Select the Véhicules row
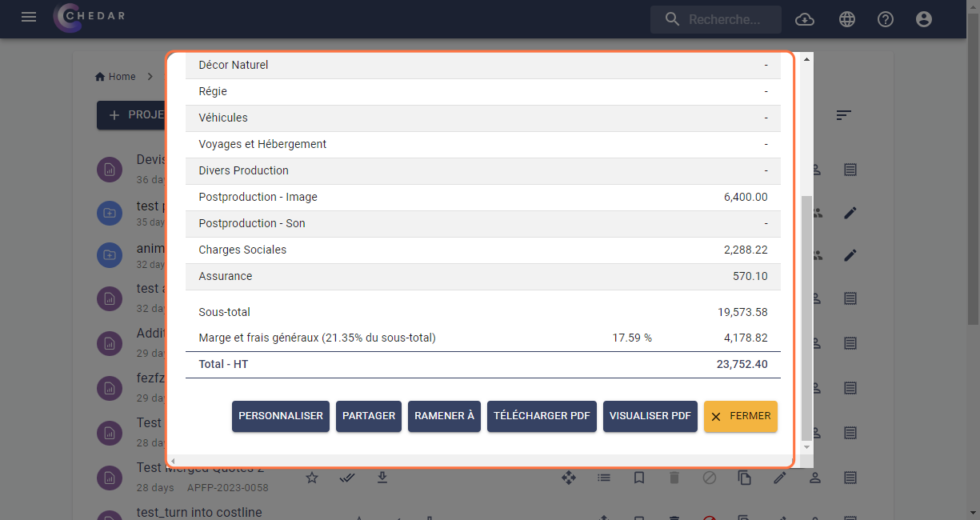 [x=483, y=118]
